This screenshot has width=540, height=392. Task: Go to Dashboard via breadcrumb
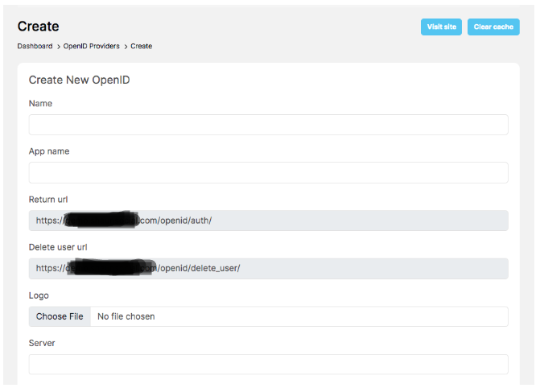[35, 46]
